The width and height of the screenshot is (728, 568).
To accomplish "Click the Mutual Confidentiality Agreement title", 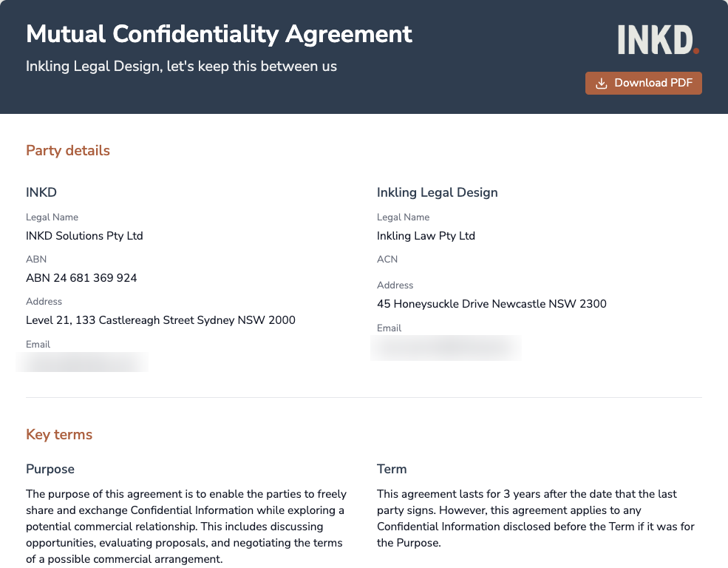I will pos(219,34).
